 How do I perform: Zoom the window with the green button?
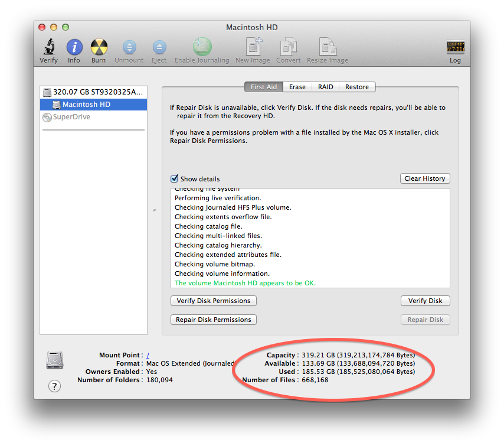click(x=66, y=27)
